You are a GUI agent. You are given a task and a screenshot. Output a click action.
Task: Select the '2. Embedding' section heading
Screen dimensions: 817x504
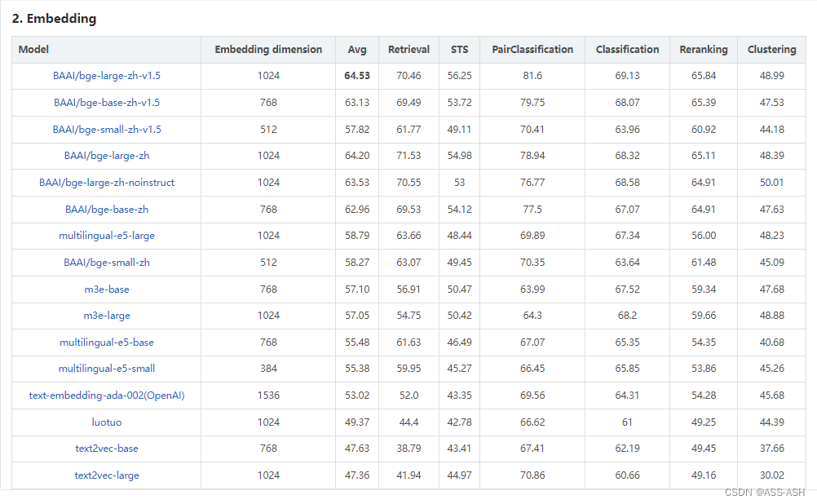54,19
